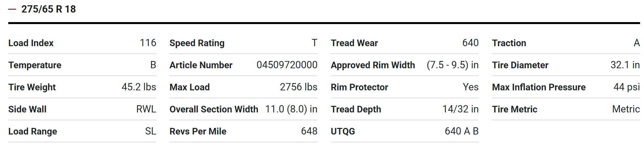Click the Rim Protector label

(359, 87)
